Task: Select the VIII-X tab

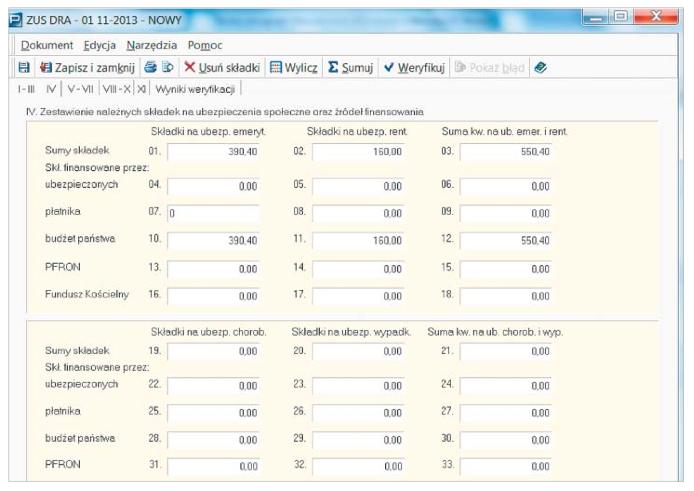Action: [119, 89]
